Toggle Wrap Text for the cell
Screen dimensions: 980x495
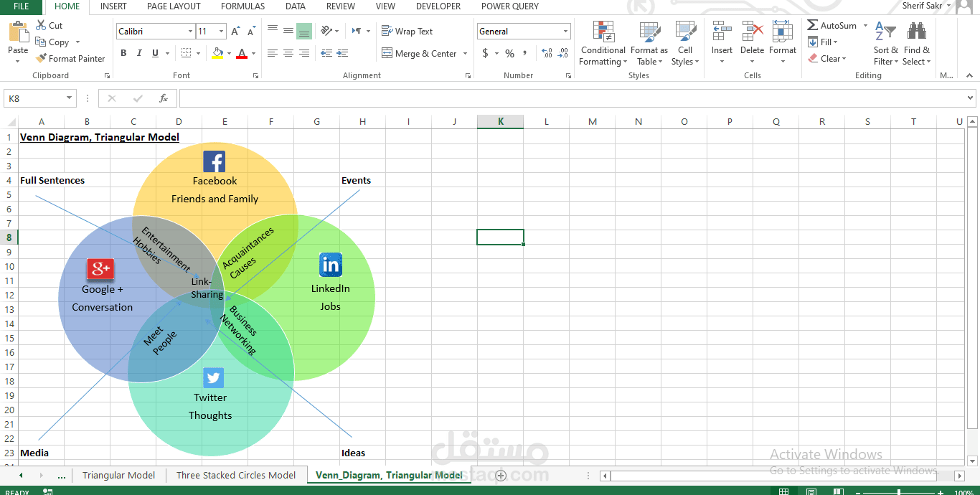[407, 32]
